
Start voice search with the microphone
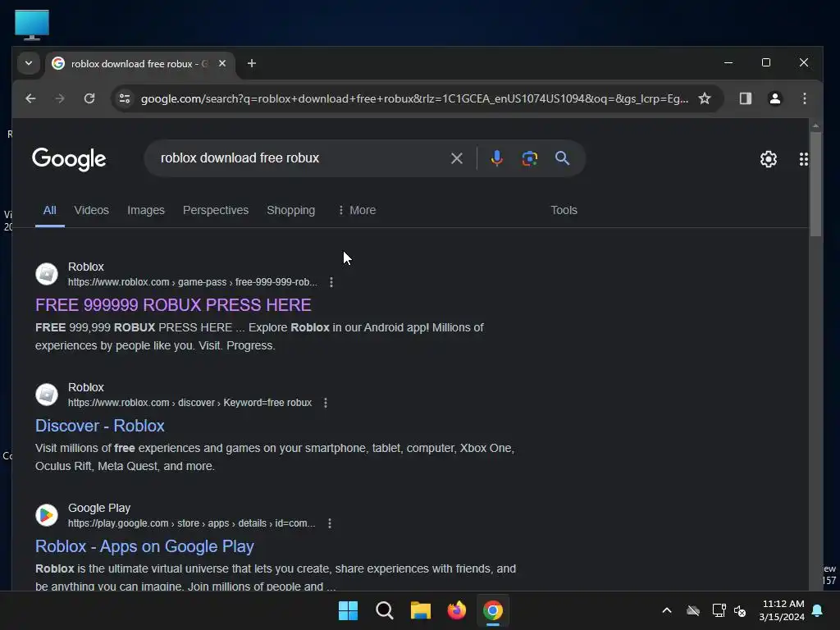496,158
